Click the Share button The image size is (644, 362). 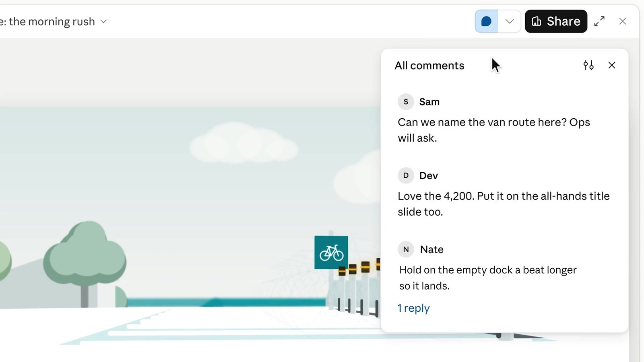pos(556,21)
